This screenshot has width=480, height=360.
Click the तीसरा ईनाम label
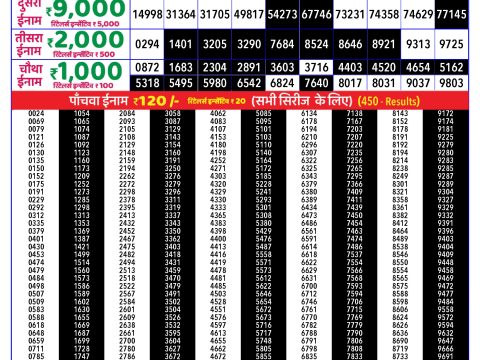tap(29, 44)
